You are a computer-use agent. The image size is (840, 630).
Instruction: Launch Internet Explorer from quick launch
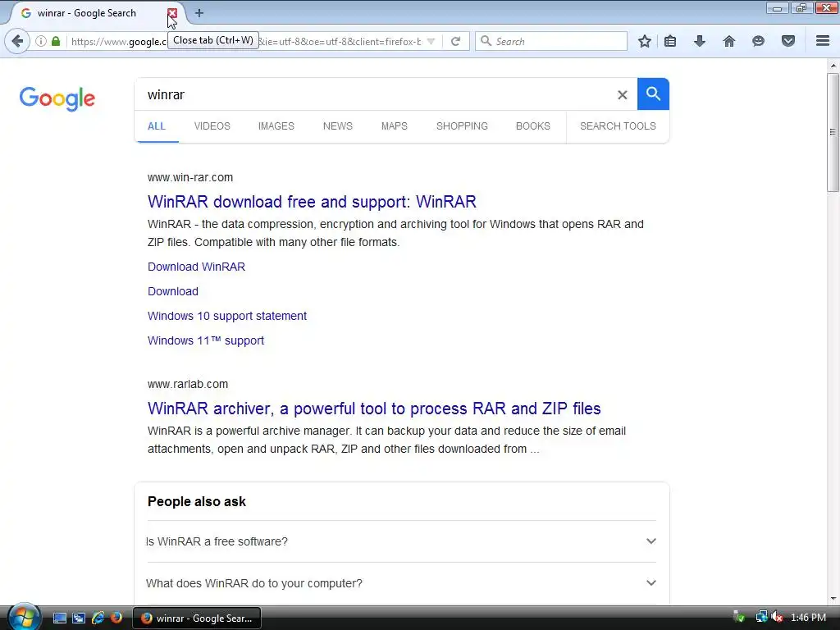[98, 619]
